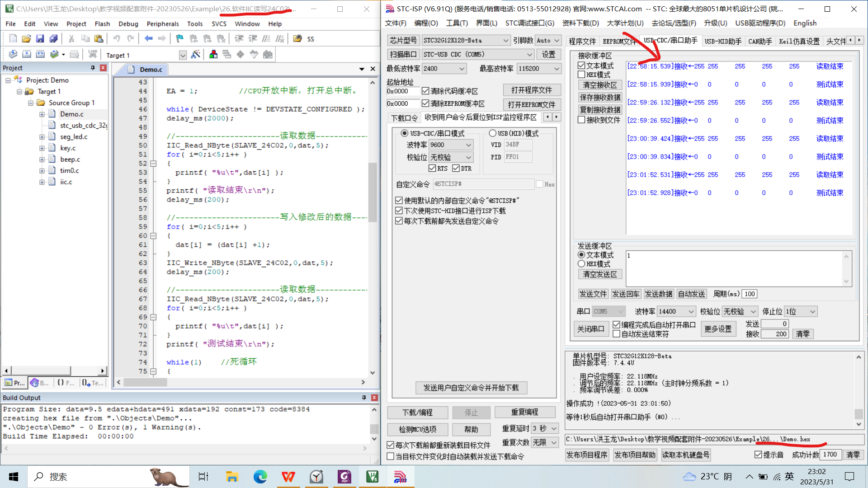Screen dimensions: 868x488
Task: Close the Demo.c editor tab area
Action: [373, 69]
